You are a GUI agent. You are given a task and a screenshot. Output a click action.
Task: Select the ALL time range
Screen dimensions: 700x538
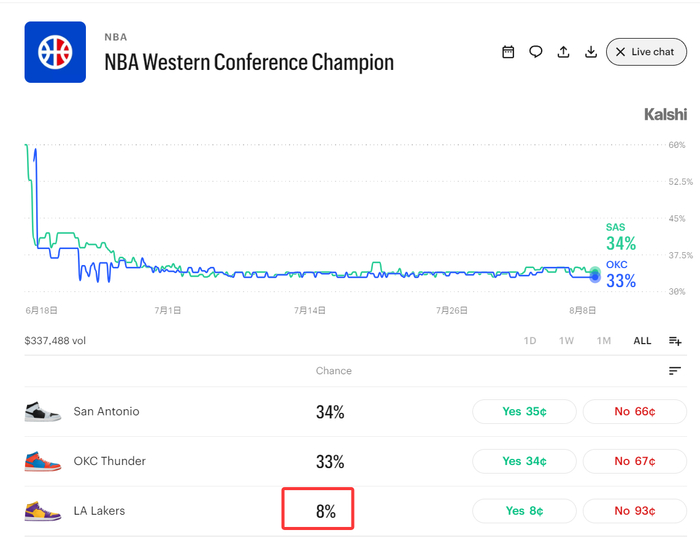pos(642,341)
